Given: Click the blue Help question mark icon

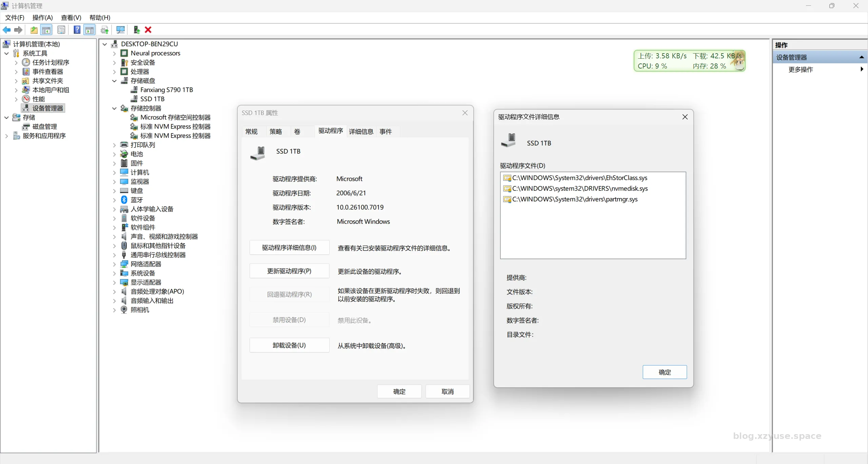Looking at the screenshot, I should click(77, 30).
